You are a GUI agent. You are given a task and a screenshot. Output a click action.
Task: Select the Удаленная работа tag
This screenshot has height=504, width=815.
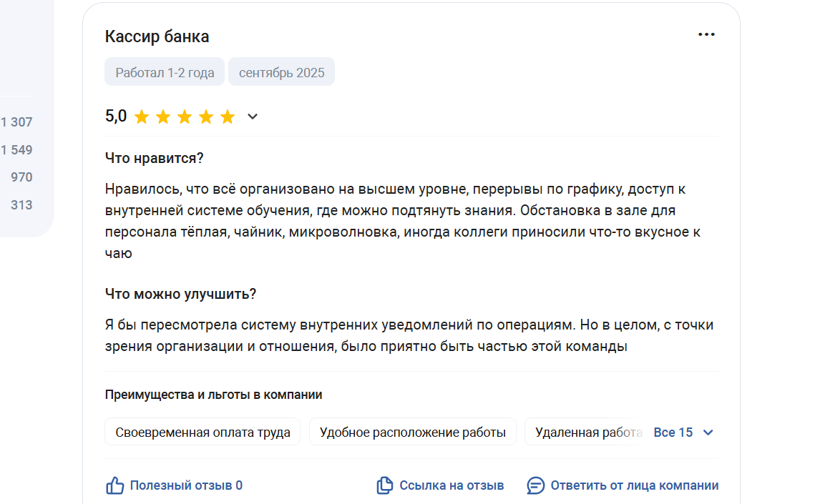[x=587, y=432]
